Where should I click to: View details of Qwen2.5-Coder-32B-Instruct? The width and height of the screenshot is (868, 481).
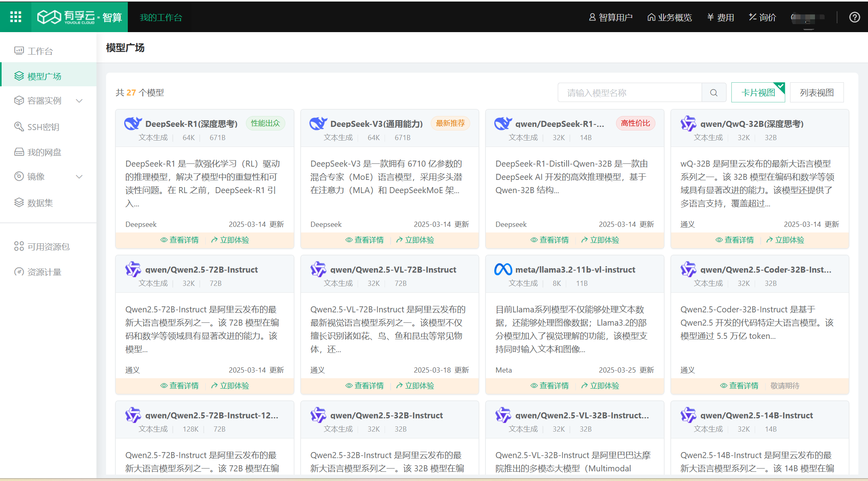[739, 385]
